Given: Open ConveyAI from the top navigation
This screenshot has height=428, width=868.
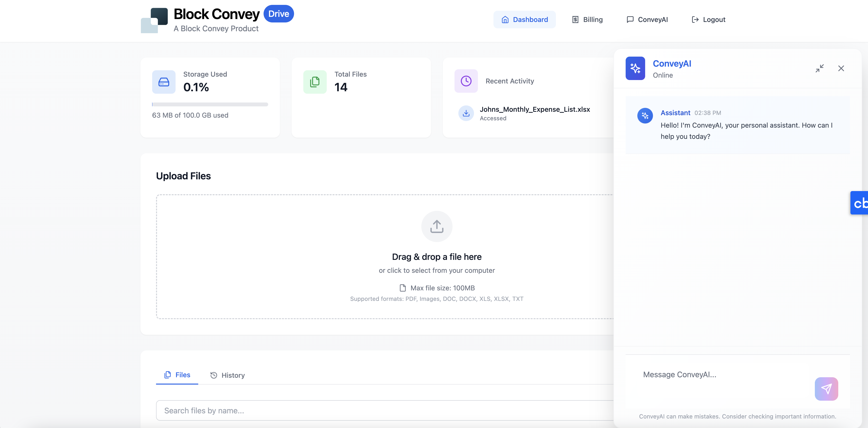Looking at the screenshot, I should point(647,20).
